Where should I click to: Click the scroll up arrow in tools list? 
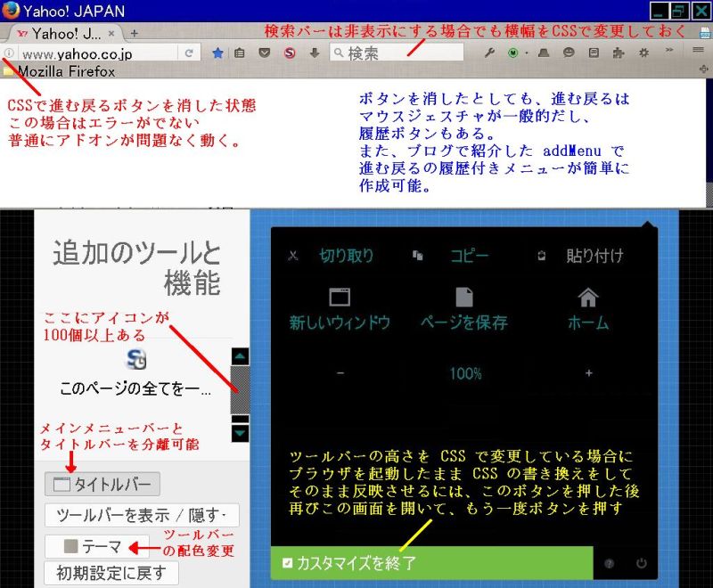click(240, 356)
